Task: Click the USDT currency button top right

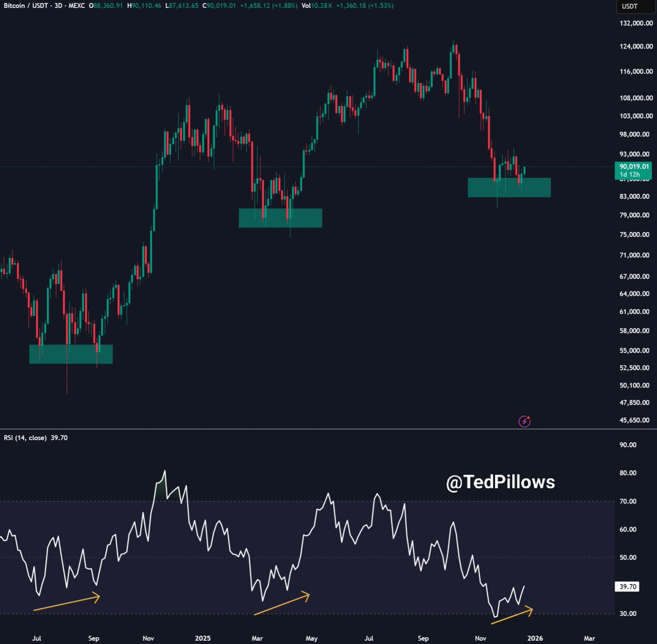Action: click(x=630, y=6)
